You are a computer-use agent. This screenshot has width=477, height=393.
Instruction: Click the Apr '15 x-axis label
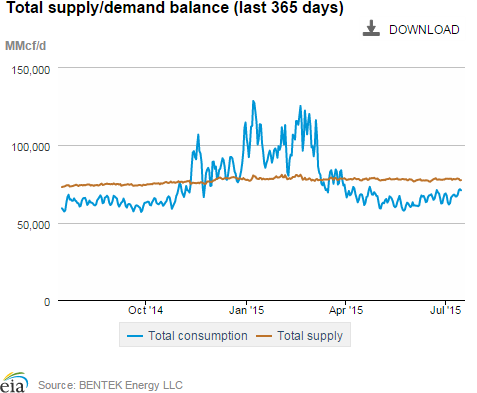click(x=346, y=310)
